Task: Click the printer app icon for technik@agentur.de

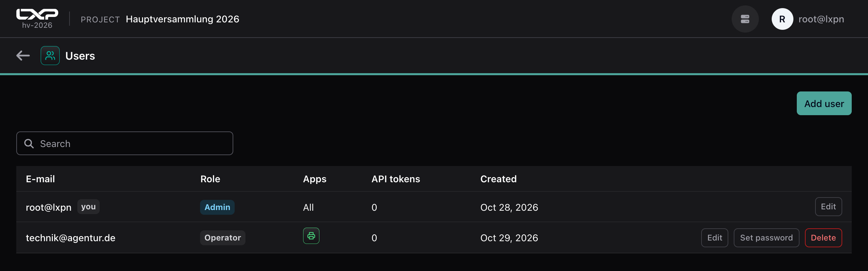Action: tap(311, 236)
